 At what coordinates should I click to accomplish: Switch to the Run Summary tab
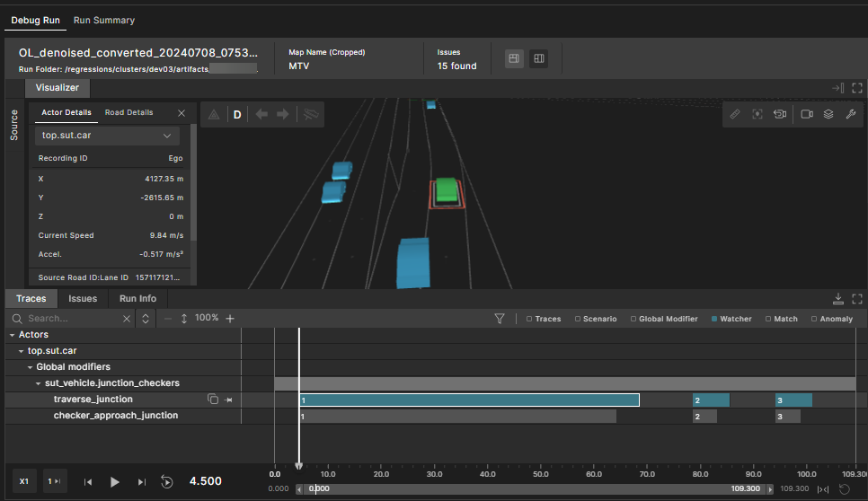104,20
